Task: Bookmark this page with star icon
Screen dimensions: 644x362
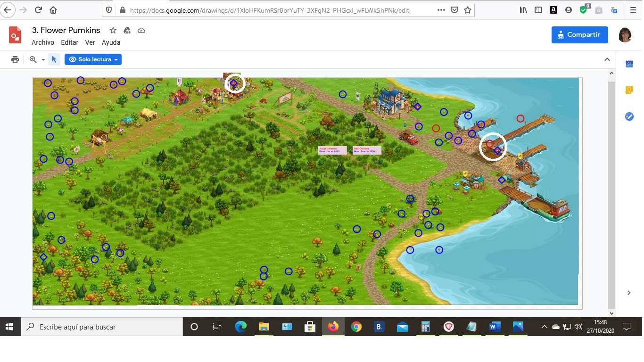Action: tap(468, 10)
